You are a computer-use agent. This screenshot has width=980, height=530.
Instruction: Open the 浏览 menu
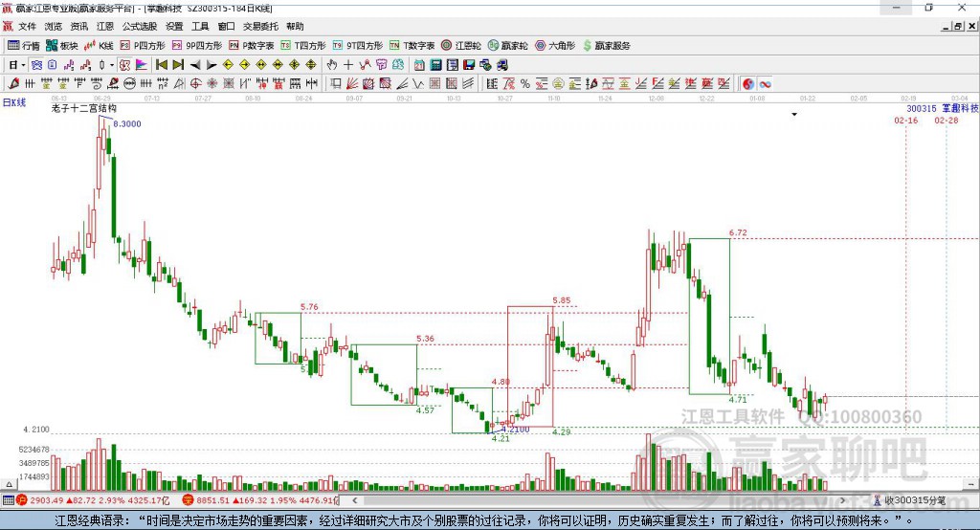[x=54, y=26]
